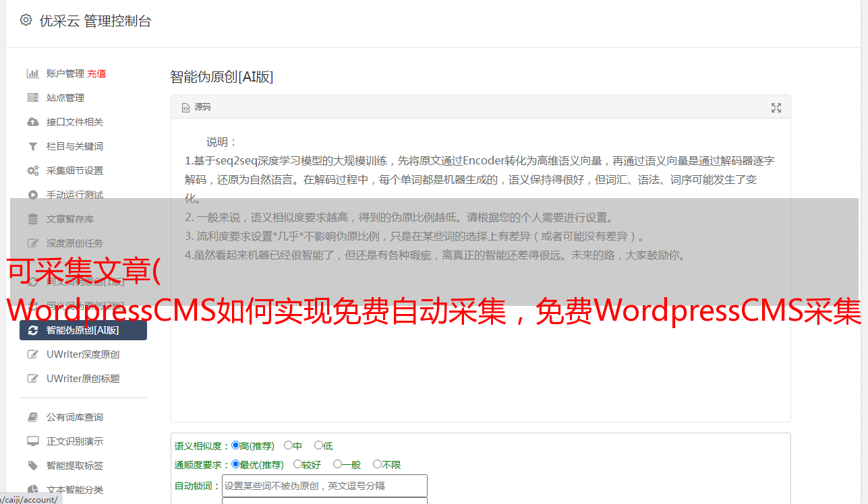Click the 手动运行测试 play icon
This screenshot has width=868, height=504.
tap(32, 195)
